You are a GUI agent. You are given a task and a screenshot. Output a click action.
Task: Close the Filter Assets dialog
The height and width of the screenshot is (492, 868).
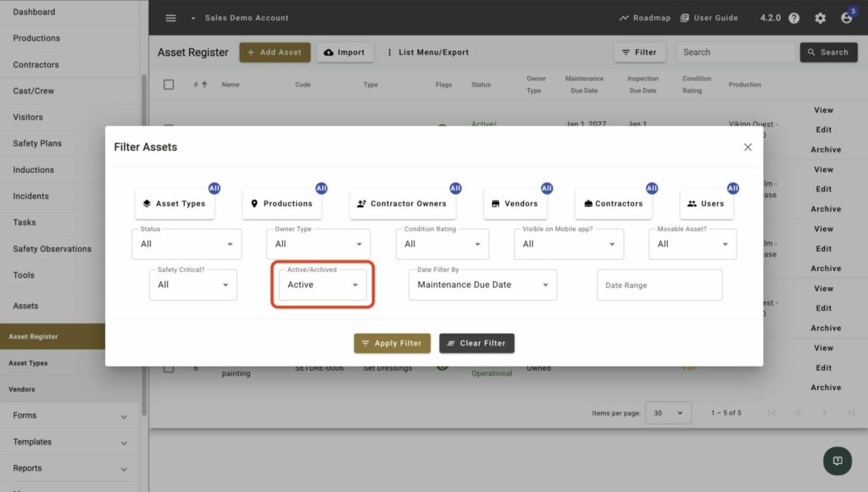(748, 147)
